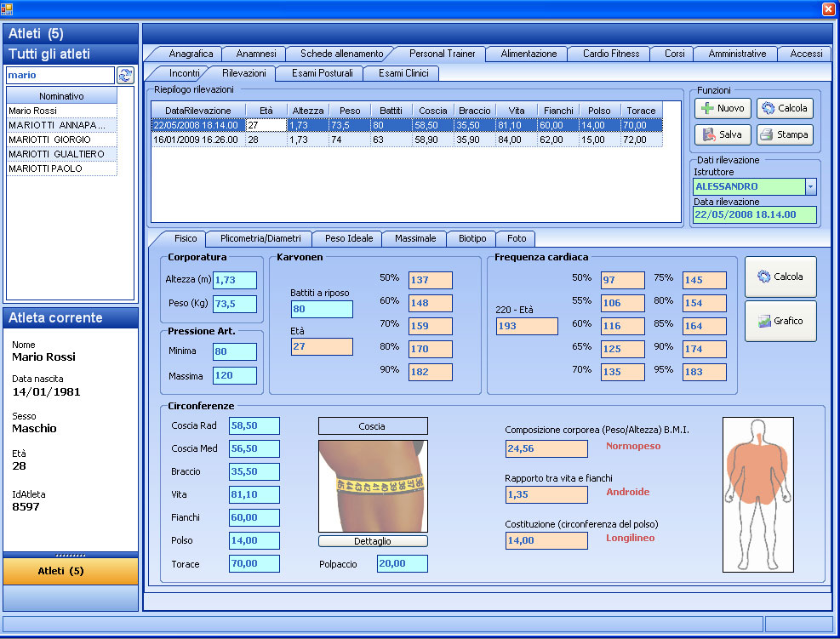
Task: Click the large Calcola button beside Frequenza cardiaca
Action: [x=780, y=277]
